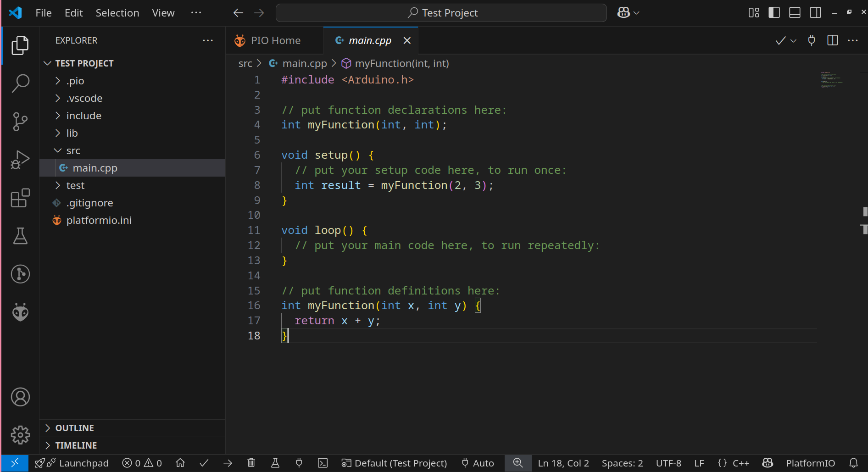
Task: Open the PlatformIO alien head view
Action: click(20, 312)
